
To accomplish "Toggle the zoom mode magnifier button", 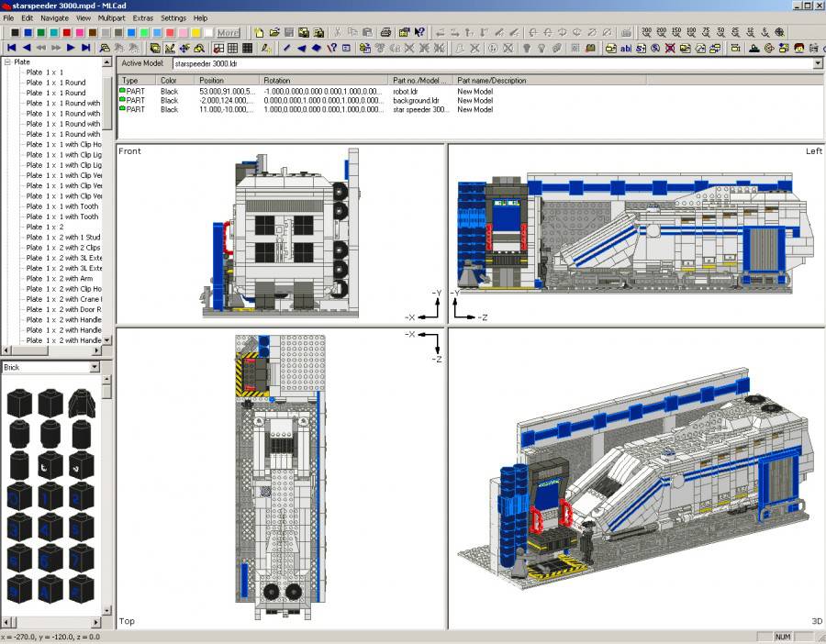I will (199, 48).
